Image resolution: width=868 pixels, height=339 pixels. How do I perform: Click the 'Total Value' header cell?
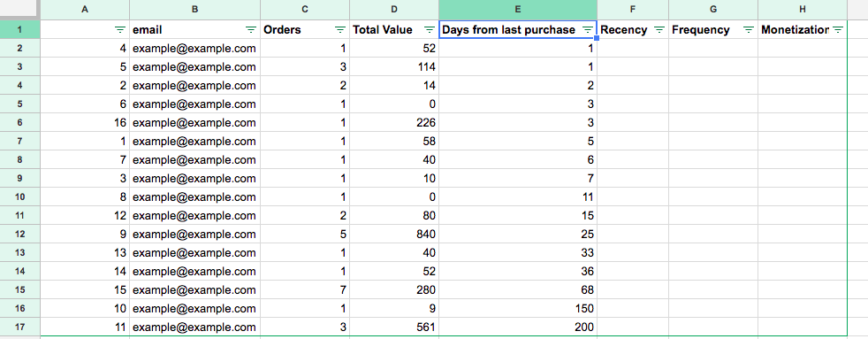click(x=394, y=30)
